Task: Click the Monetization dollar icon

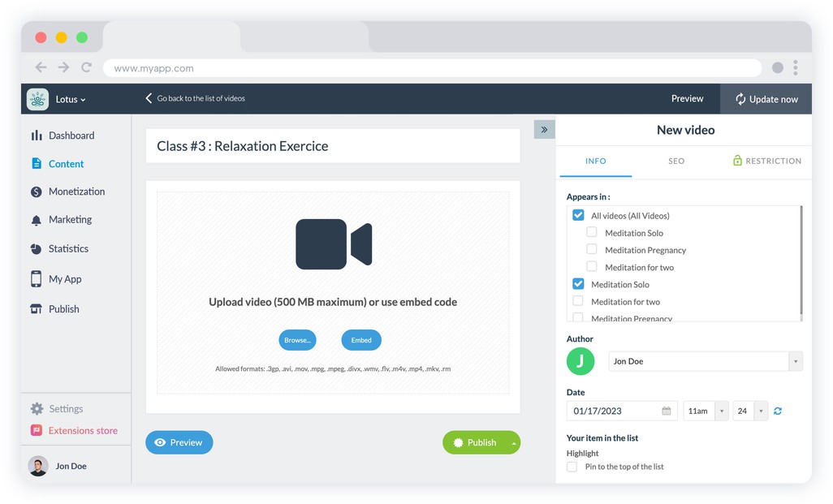Action: tap(37, 192)
